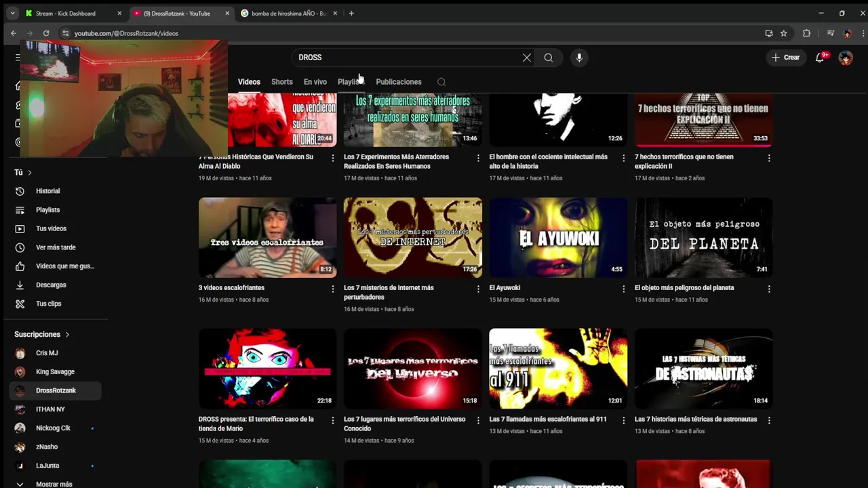Open Ver más tarde list
The image size is (868, 488).
click(57, 247)
